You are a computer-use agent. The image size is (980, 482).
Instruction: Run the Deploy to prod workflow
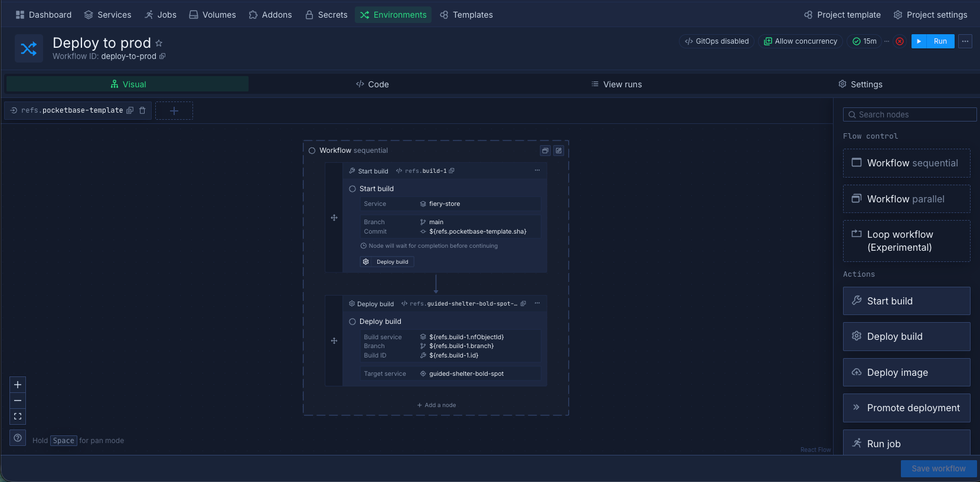coord(933,41)
